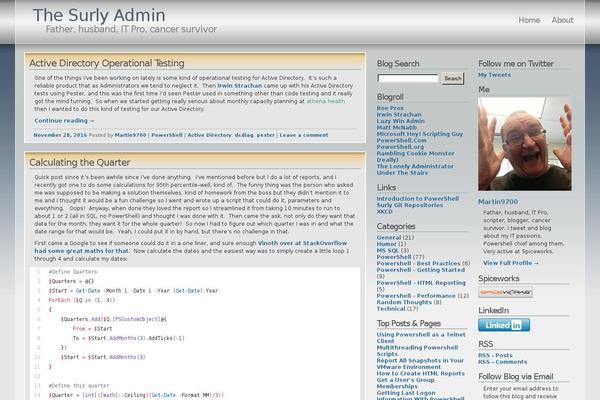600x400 pixels.
Task: Open Calculating the Quarter post title
Action: [80, 162]
